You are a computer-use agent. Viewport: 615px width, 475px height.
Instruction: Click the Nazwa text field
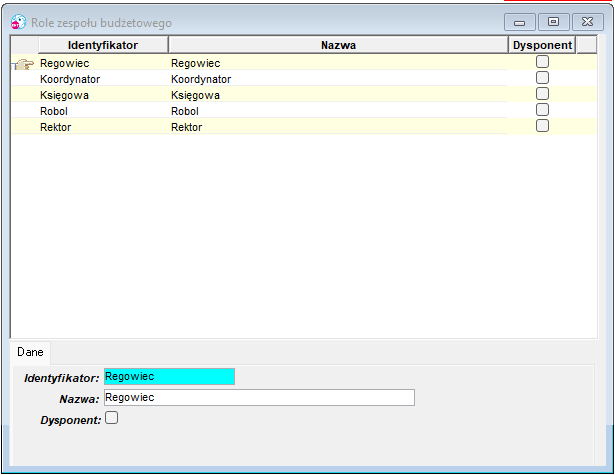point(259,397)
